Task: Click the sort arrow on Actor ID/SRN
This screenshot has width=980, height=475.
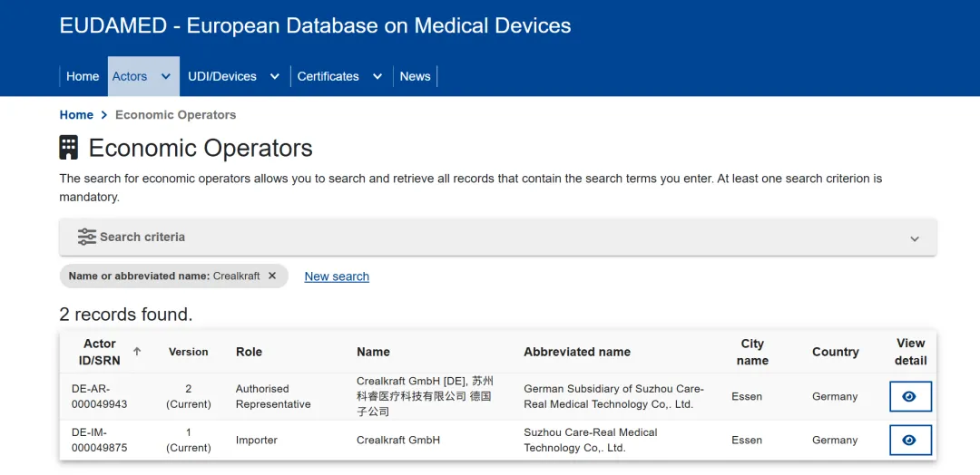Action: pos(137,351)
